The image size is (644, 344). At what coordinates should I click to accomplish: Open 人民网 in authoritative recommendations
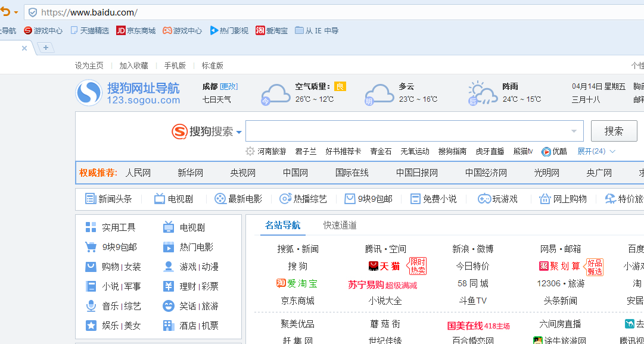point(138,173)
